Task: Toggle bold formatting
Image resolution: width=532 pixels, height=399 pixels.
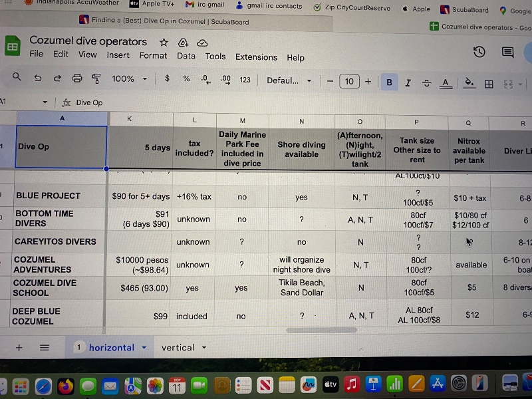Action: pos(389,82)
